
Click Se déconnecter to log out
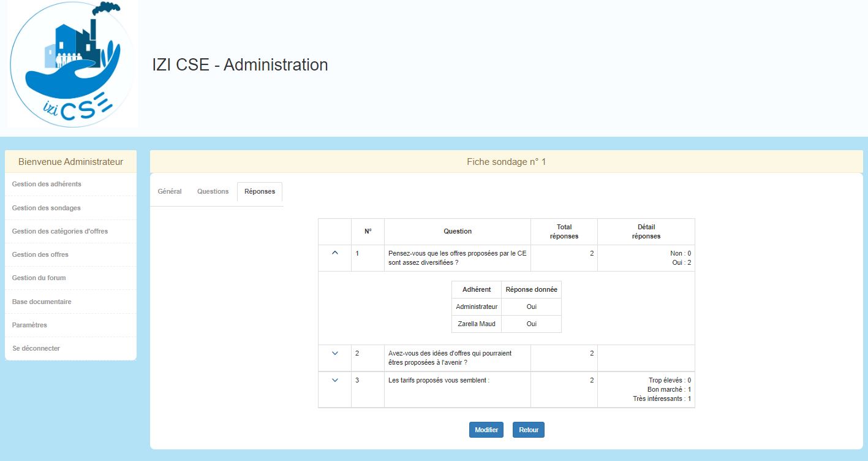[36, 348]
